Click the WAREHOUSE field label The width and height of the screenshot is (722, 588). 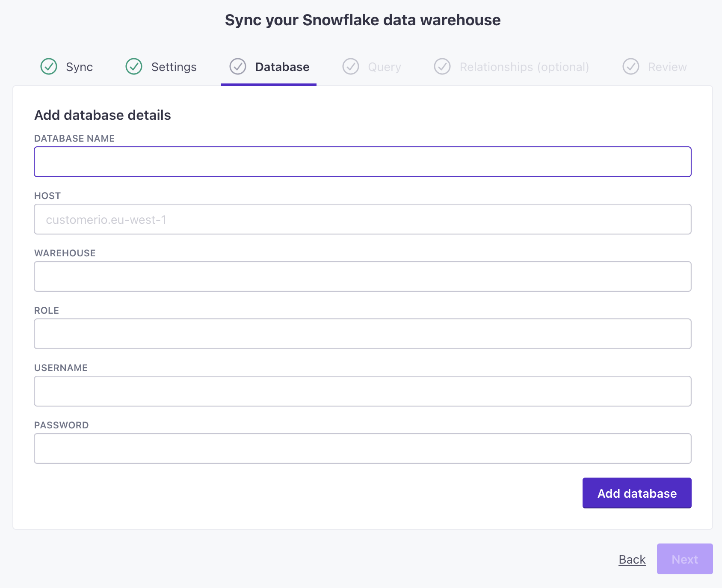(65, 253)
